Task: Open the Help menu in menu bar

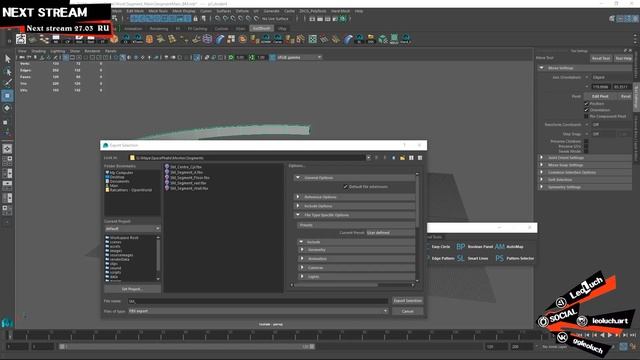Action: [x=359, y=11]
